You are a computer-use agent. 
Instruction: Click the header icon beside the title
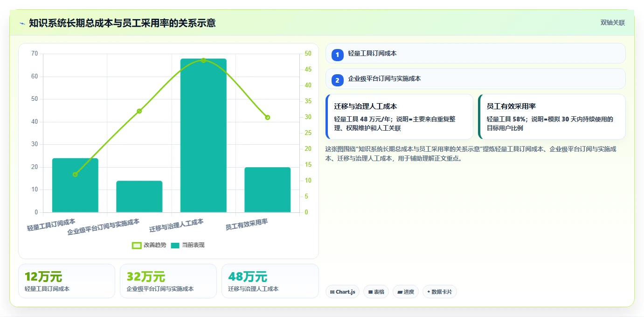click(x=22, y=23)
